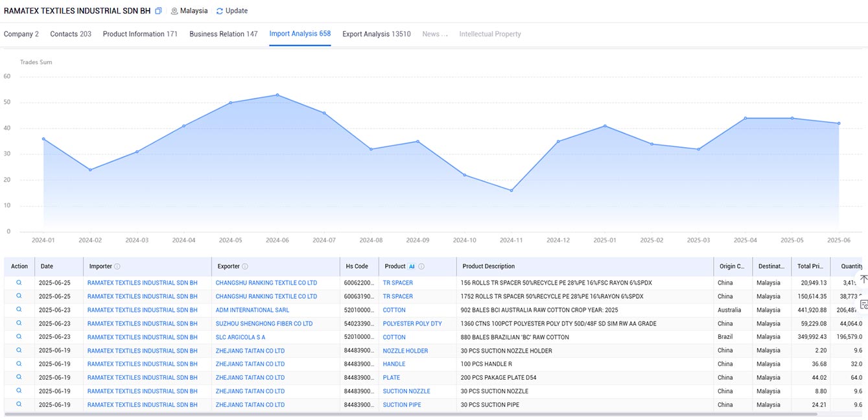Open the COTTON product link in Brazil row
Image resolution: width=868 pixels, height=420 pixels.
pos(394,337)
